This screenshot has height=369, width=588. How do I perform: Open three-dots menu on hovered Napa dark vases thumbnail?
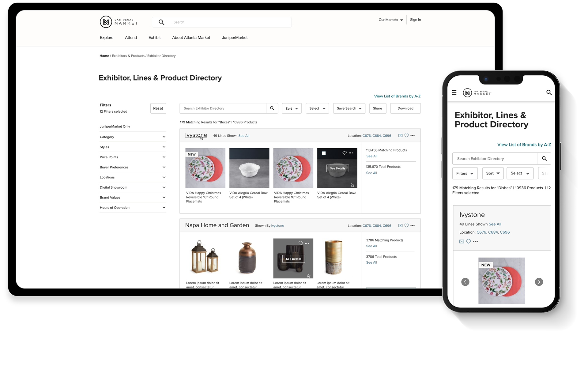307,243
